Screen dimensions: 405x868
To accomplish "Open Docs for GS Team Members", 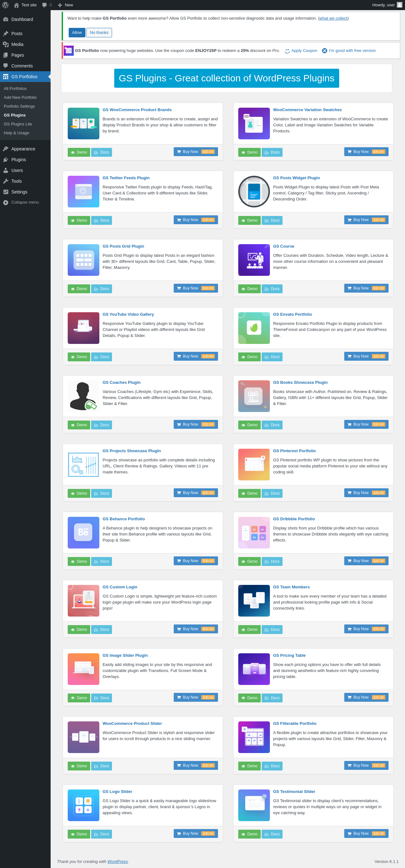I will (x=272, y=629).
